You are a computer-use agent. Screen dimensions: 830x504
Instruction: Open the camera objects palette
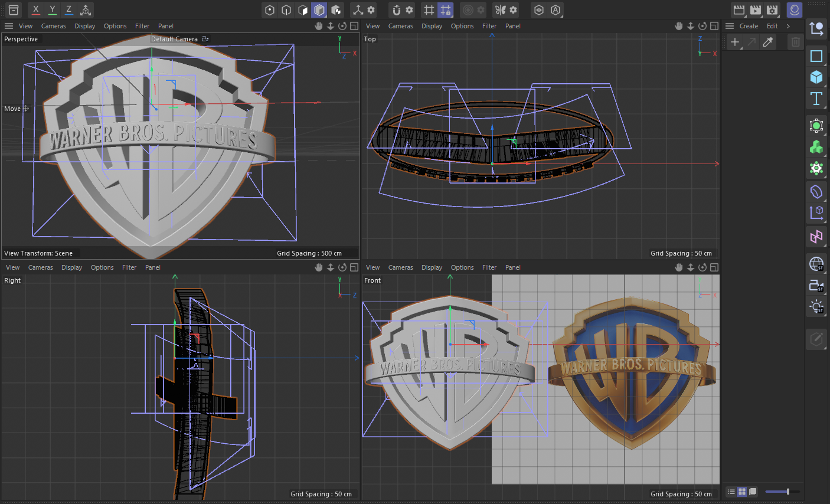[816, 285]
